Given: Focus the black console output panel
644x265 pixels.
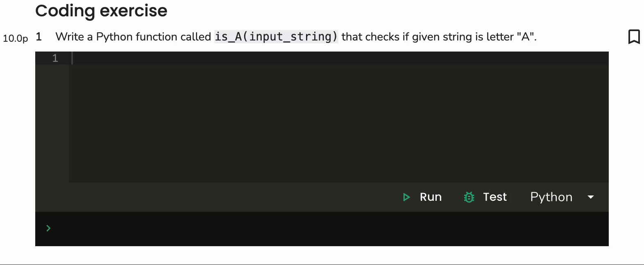Looking at the screenshot, I should click(322, 229).
